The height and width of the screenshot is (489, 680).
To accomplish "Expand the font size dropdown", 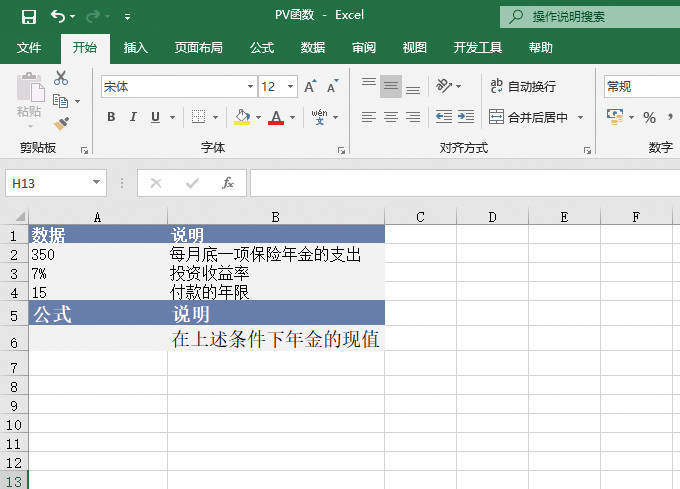I will 290,87.
